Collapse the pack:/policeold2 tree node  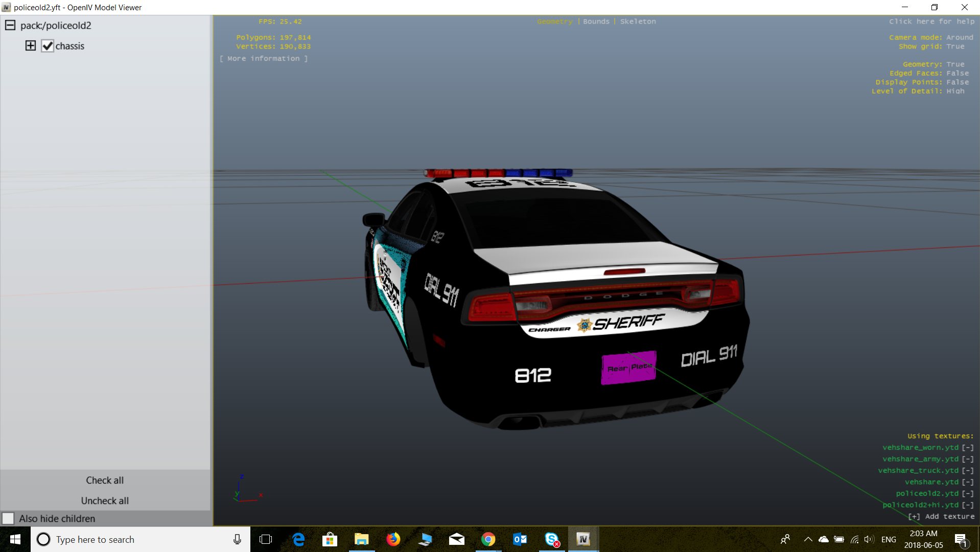[x=10, y=25]
